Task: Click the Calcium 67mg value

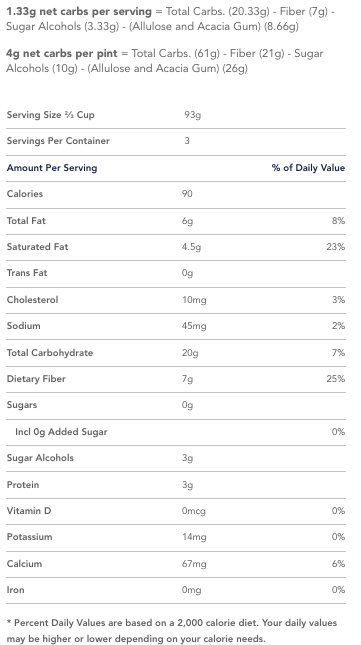Action: pyautogui.click(x=194, y=564)
